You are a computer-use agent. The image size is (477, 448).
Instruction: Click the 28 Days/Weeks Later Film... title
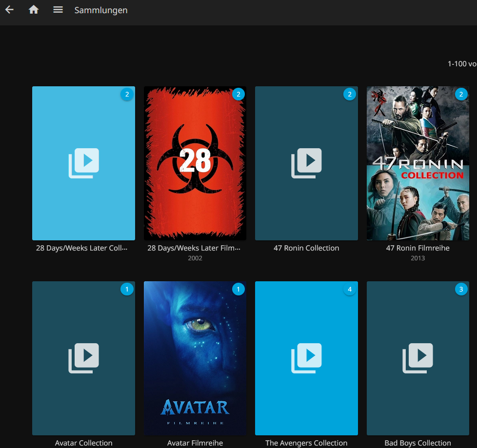coord(194,248)
